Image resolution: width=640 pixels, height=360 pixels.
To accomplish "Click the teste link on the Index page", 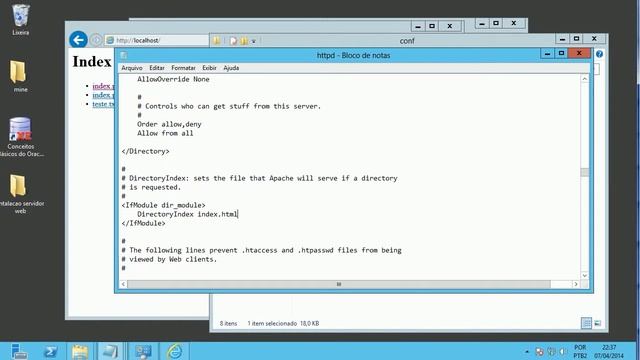I will tap(103, 104).
